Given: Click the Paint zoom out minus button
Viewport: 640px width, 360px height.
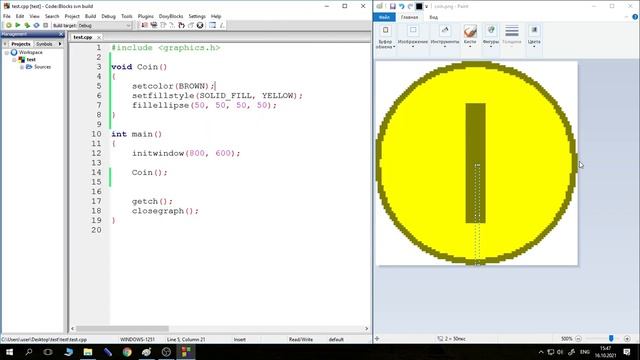Looking at the screenshot, I should (578, 339).
